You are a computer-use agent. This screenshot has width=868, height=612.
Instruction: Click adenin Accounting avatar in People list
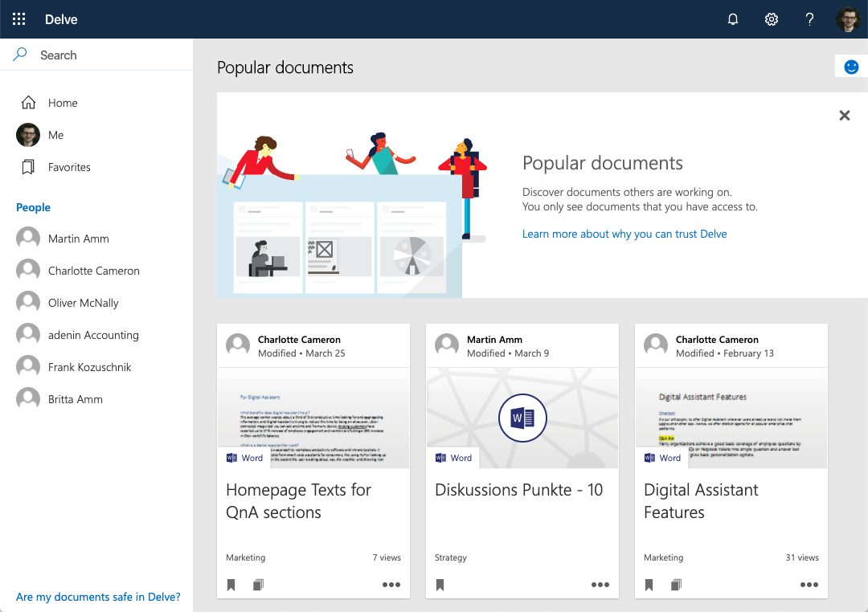point(27,335)
